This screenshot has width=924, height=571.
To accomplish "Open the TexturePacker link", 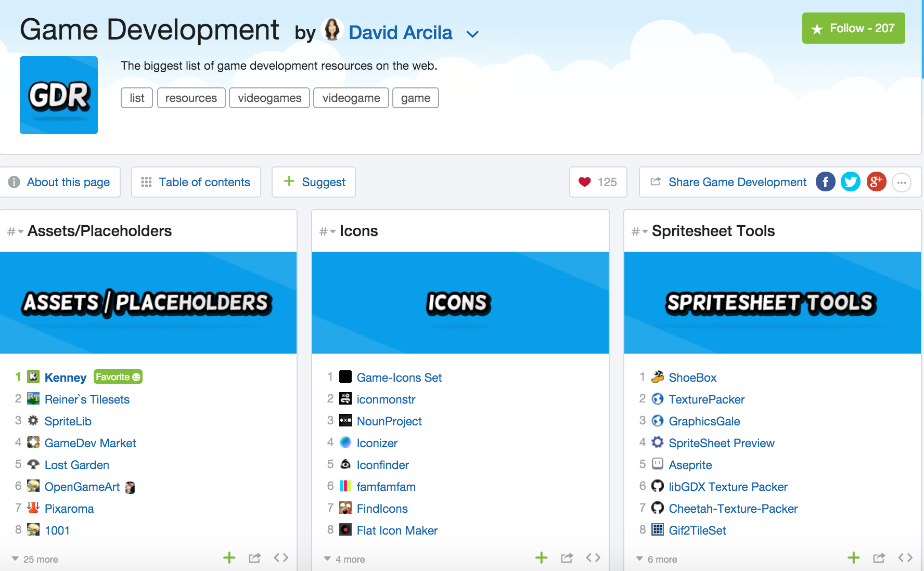I will pyautogui.click(x=707, y=399).
